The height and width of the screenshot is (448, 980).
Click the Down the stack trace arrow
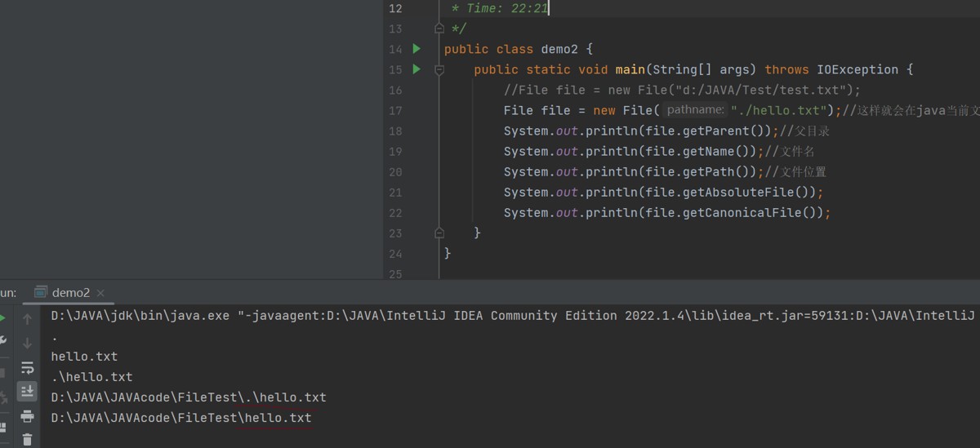coord(27,344)
